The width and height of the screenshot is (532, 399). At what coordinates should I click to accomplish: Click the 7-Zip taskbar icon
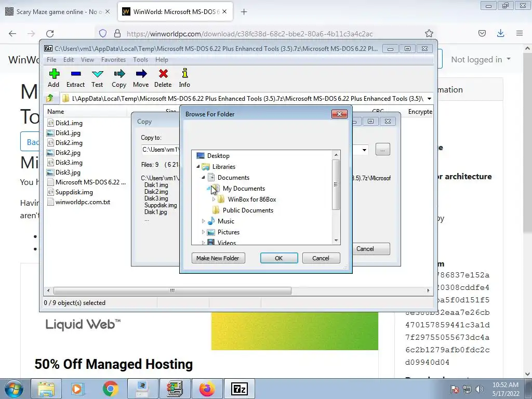pyautogui.click(x=239, y=389)
